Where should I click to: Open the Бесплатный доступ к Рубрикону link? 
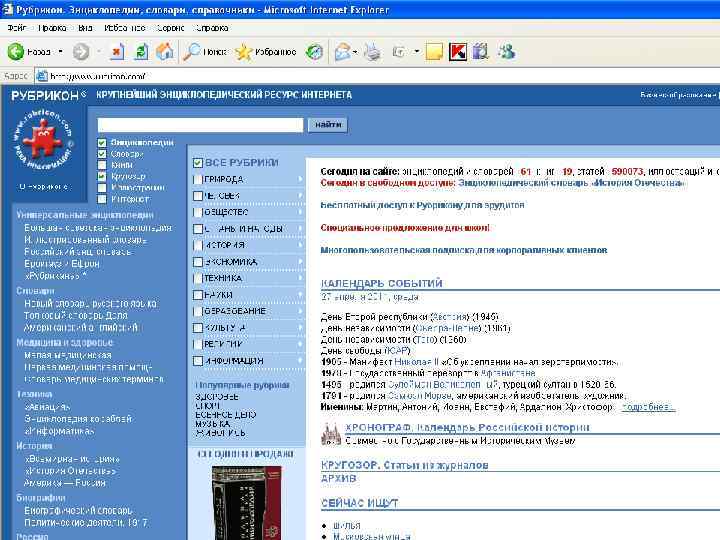422,205
